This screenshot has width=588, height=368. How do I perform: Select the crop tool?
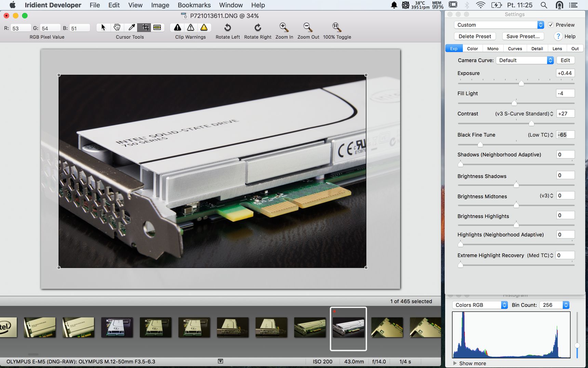coord(145,27)
